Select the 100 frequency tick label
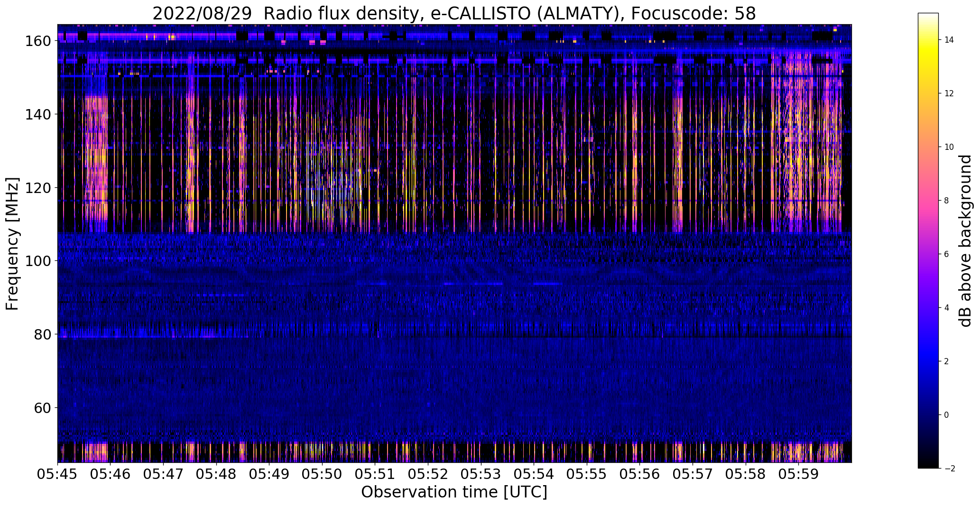The width and height of the screenshot is (980, 506). [x=37, y=261]
